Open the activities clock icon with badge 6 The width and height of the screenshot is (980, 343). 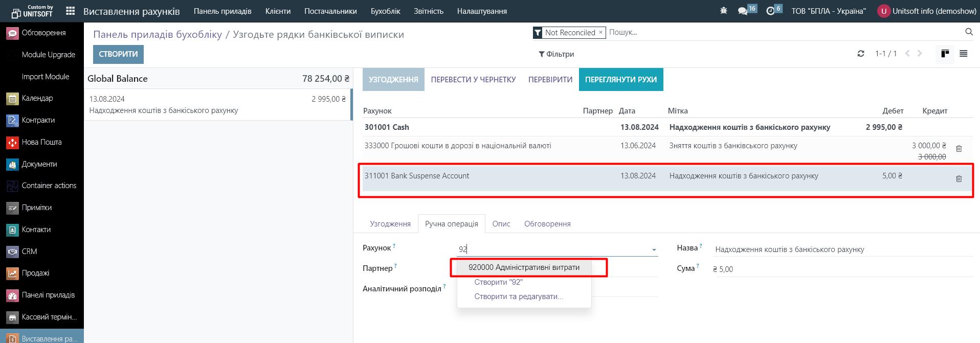(770, 11)
